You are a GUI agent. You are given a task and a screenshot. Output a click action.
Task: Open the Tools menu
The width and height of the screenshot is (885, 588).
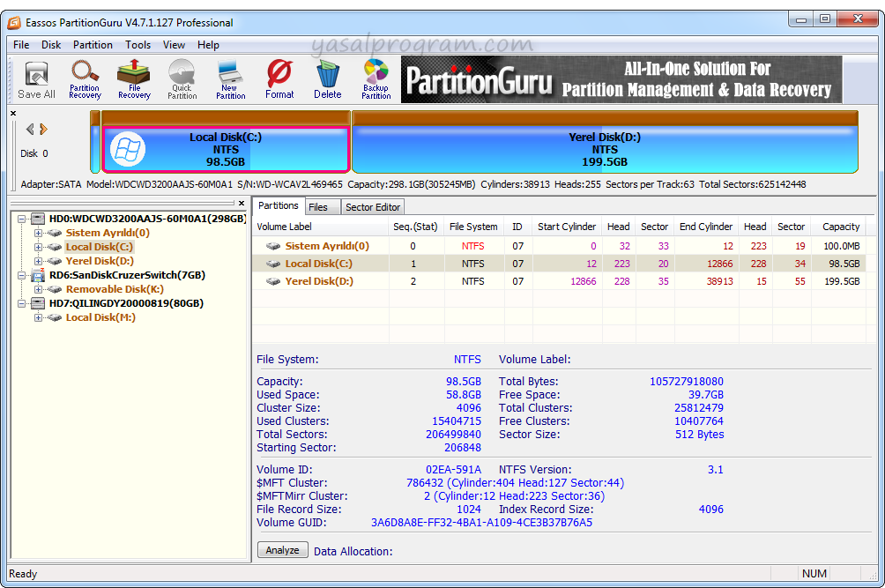coord(138,45)
